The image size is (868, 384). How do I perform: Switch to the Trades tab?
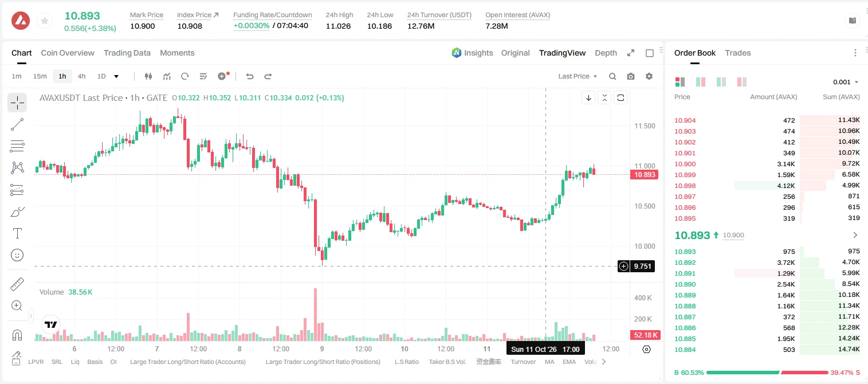click(737, 53)
